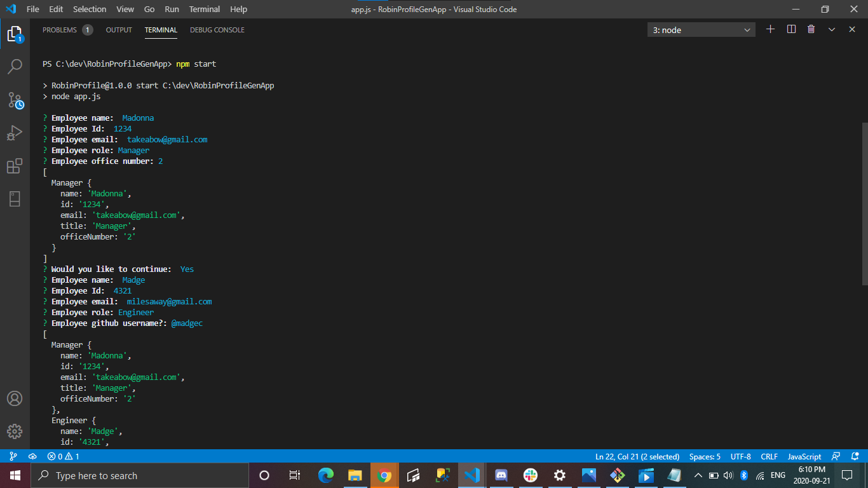Open the Search view in activity bar
The image size is (868, 488).
(15, 67)
